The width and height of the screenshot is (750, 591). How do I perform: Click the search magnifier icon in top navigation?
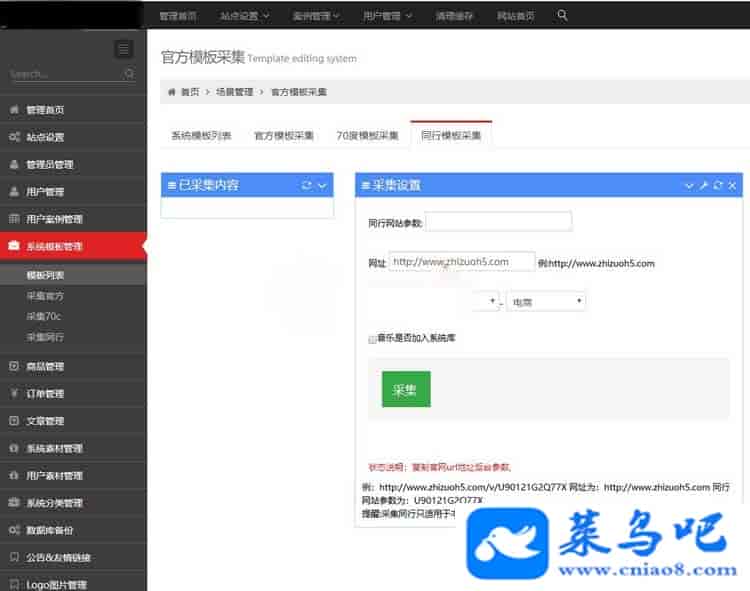click(562, 16)
